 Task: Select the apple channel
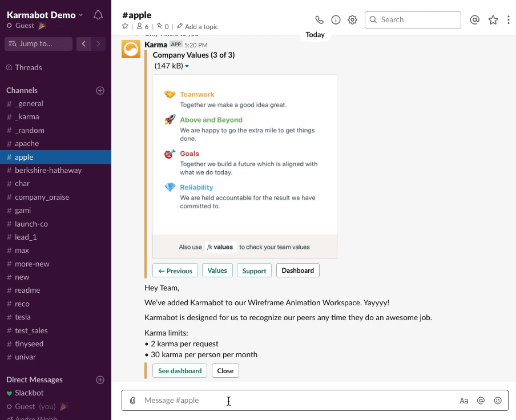(x=55, y=157)
